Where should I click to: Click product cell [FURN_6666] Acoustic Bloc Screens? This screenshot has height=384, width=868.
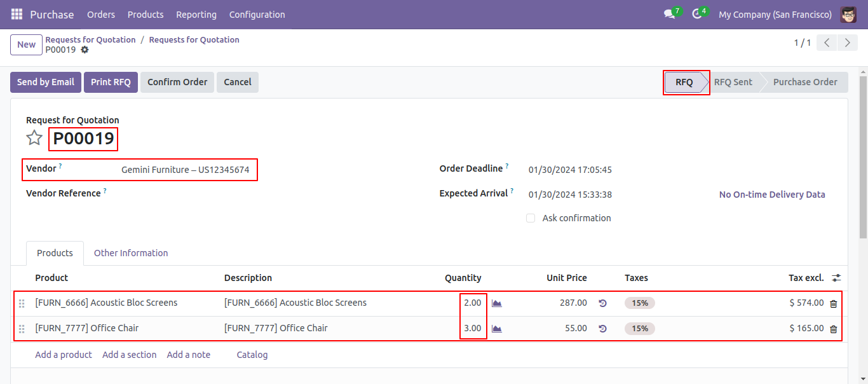tap(106, 303)
